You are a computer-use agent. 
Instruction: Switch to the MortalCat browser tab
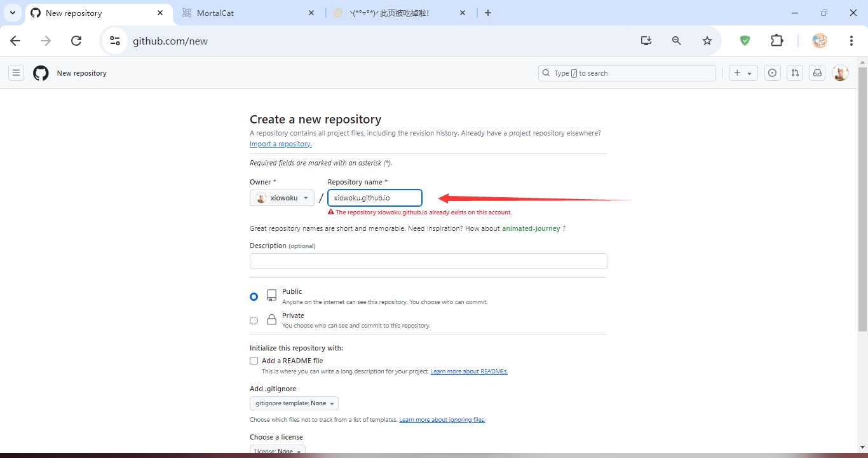click(248, 13)
